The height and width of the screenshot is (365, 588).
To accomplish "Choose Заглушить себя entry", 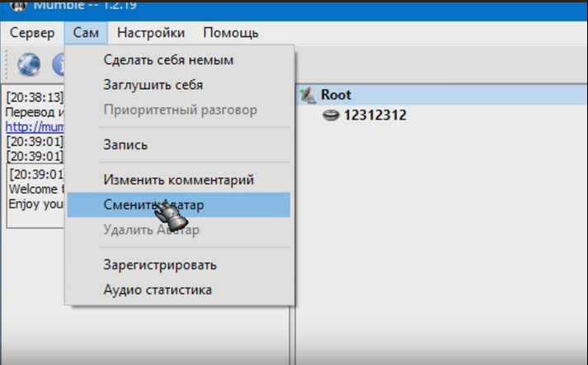I will pos(178,85).
